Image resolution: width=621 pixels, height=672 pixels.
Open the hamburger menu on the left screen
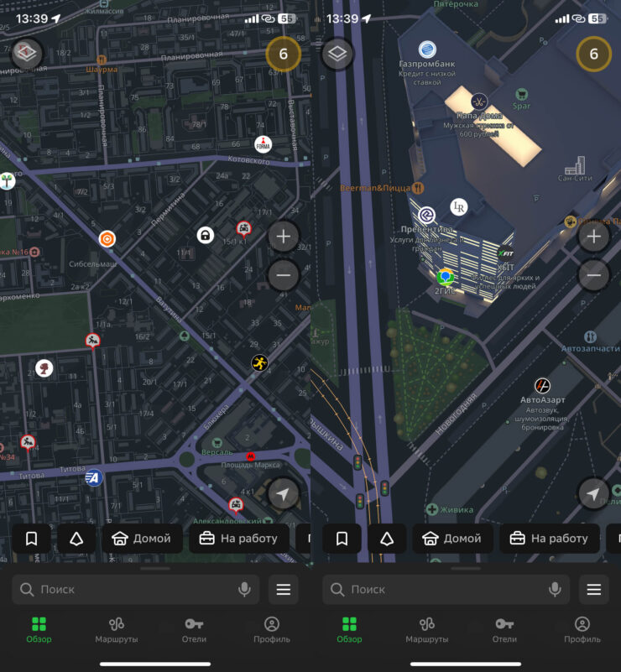tap(283, 590)
